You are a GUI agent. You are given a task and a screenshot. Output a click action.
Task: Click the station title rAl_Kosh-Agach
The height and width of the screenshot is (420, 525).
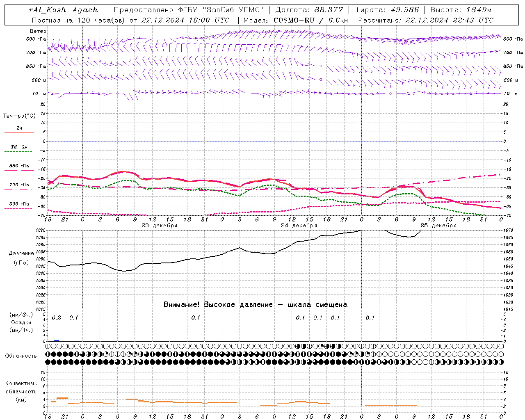(64, 10)
